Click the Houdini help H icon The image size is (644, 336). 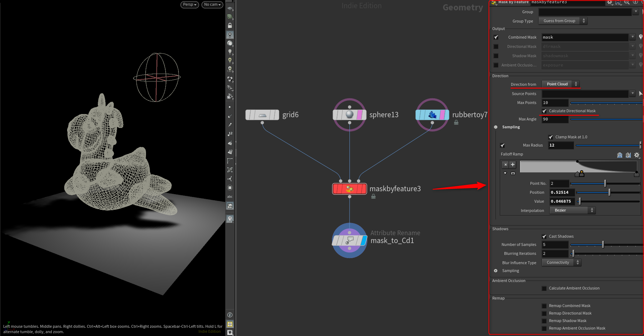pyautogui.click(x=618, y=2)
